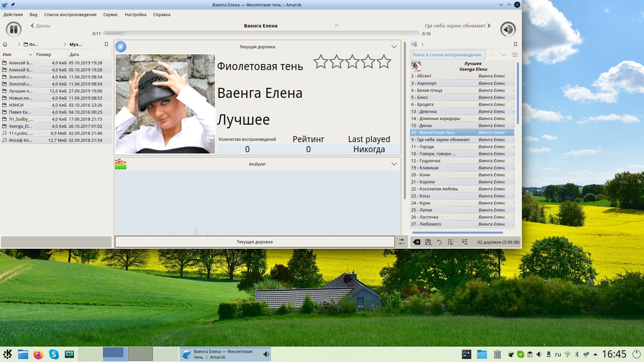This screenshot has height=362, width=644.
Task: Open the playlist queue editor icon
Action: pos(465,242)
